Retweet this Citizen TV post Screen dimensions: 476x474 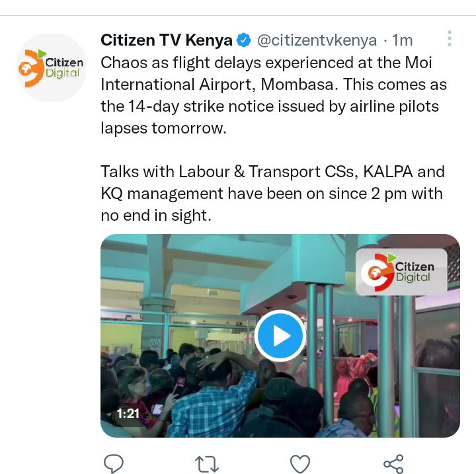pyautogui.click(x=207, y=463)
